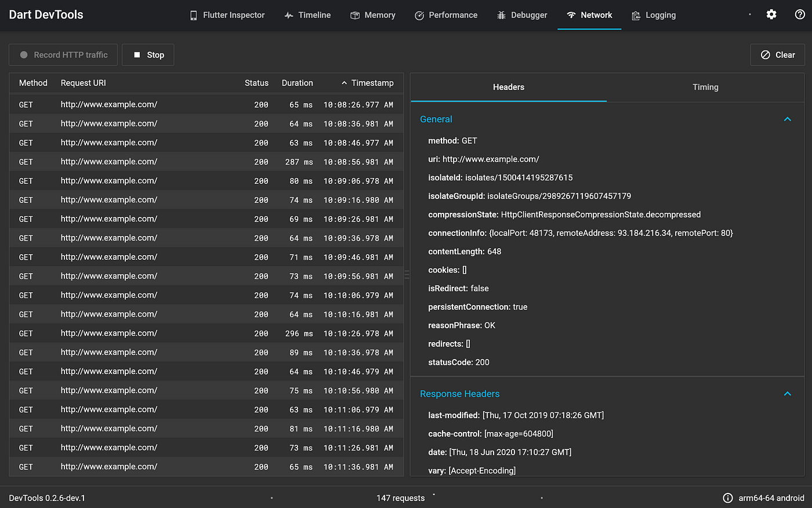Stop HTTP traffic recording
Image resolution: width=812 pixels, height=508 pixels.
(x=148, y=55)
